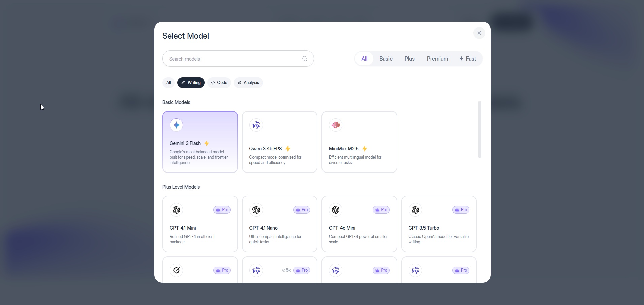644x305 pixels.
Task: Focus the Search models field
Action: pos(238,59)
